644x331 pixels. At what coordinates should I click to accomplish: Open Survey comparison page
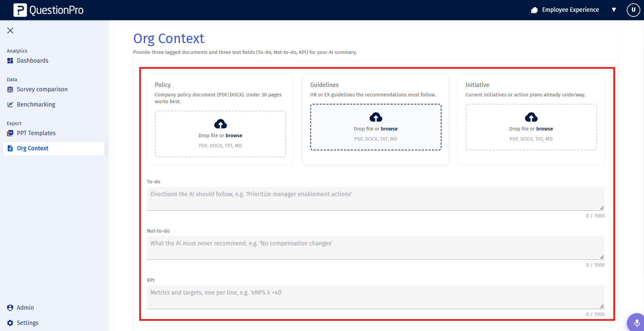tap(42, 89)
